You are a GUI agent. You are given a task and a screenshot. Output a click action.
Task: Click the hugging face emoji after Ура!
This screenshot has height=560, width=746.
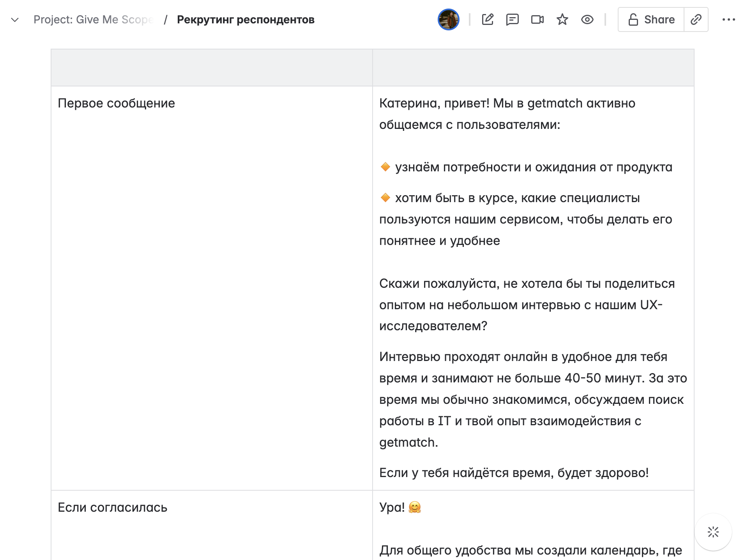415,507
